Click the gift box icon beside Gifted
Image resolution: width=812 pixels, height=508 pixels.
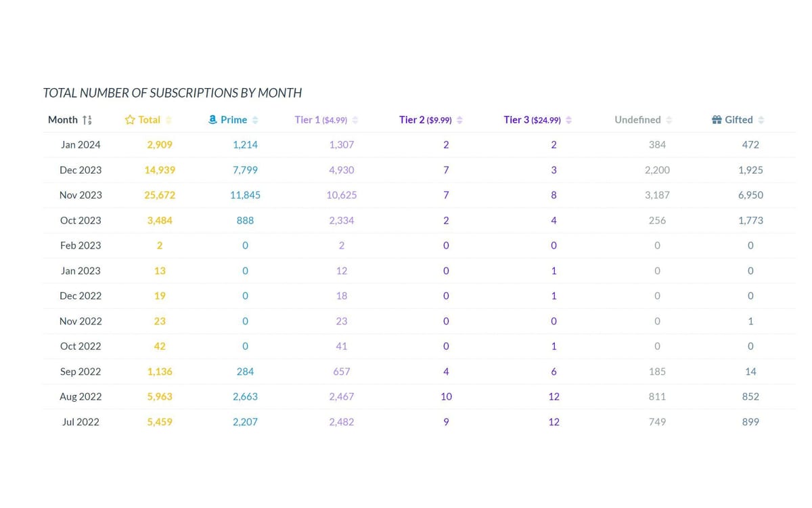tap(717, 120)
